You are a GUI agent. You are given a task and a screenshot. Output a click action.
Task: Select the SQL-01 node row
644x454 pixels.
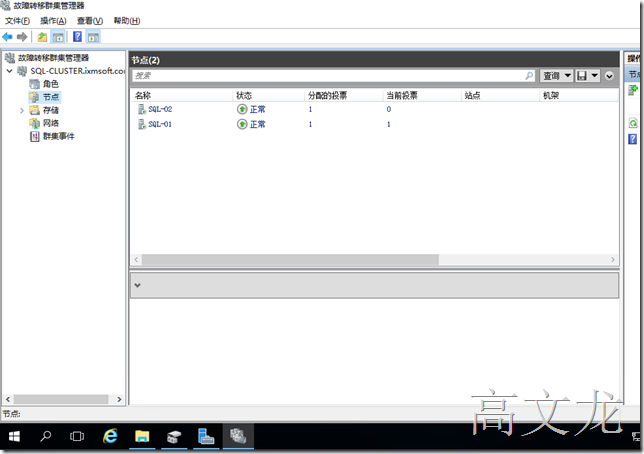[375, 124]
